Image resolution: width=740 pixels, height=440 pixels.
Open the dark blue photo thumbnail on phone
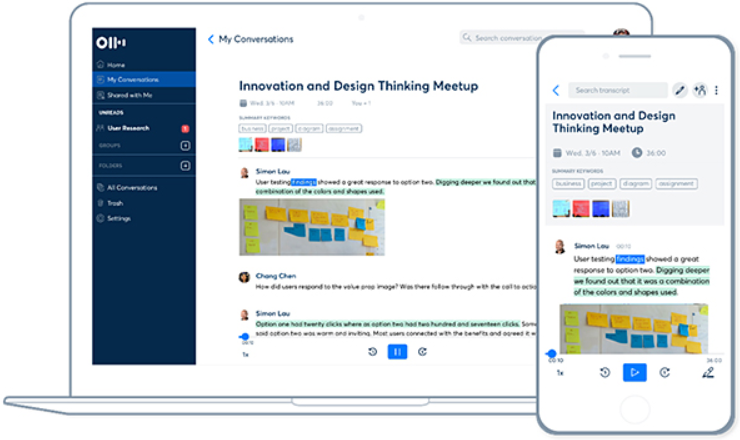(x=601, y=208)
